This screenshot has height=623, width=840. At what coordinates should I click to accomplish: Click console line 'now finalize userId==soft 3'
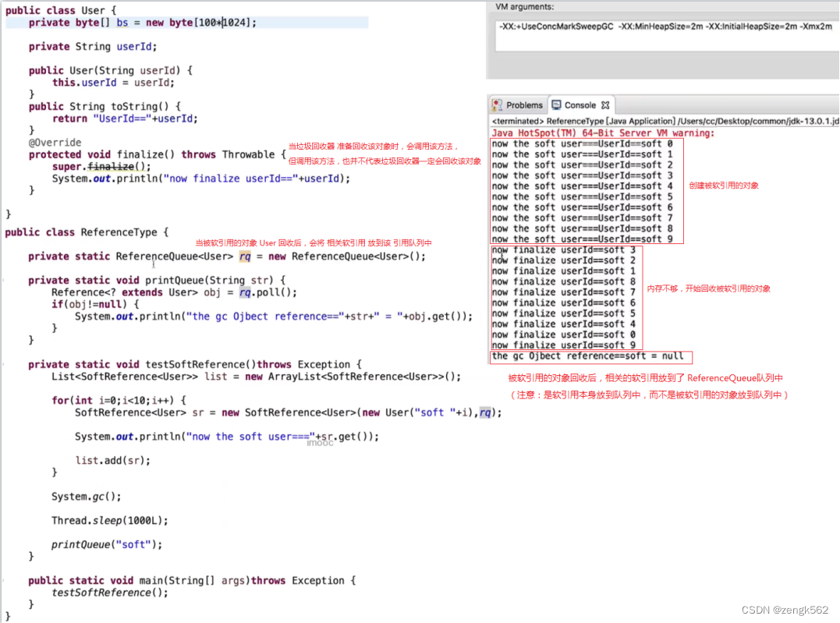click(564, 250)
